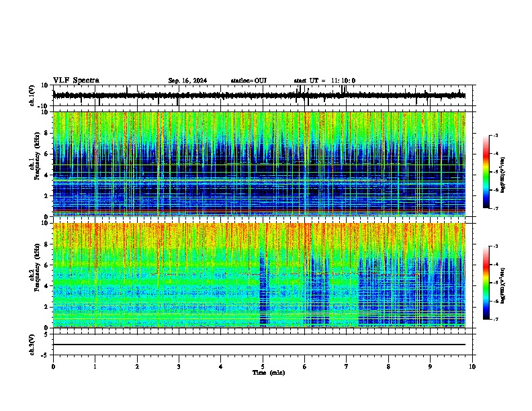Click the 'start UT = 11:10:0' label
Viewport: 532px width, 411px height.
324,81
